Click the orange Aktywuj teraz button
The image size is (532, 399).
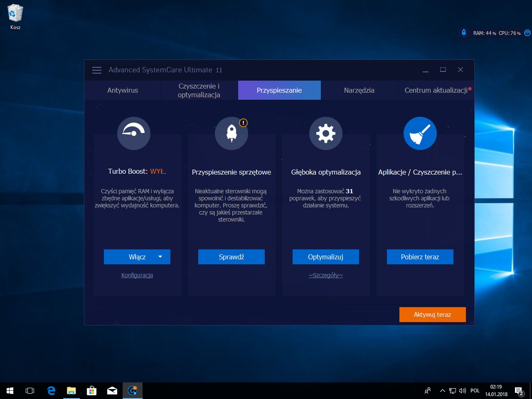tap(432, 315)
